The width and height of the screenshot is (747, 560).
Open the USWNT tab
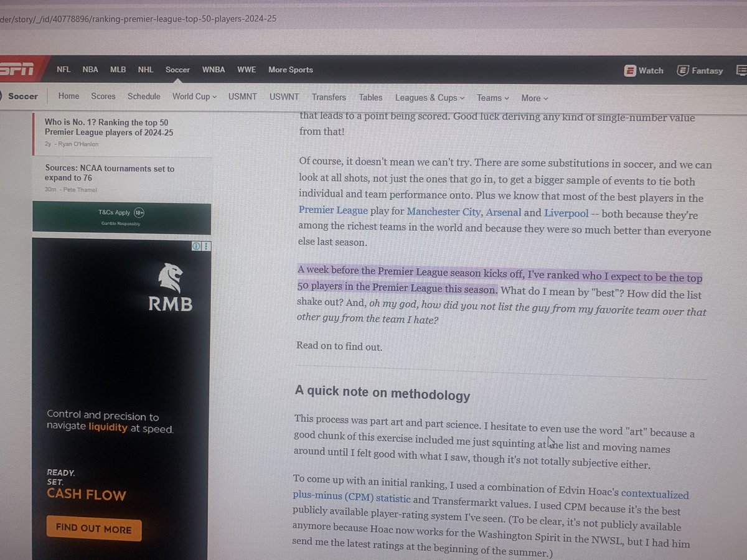(284, 97)
